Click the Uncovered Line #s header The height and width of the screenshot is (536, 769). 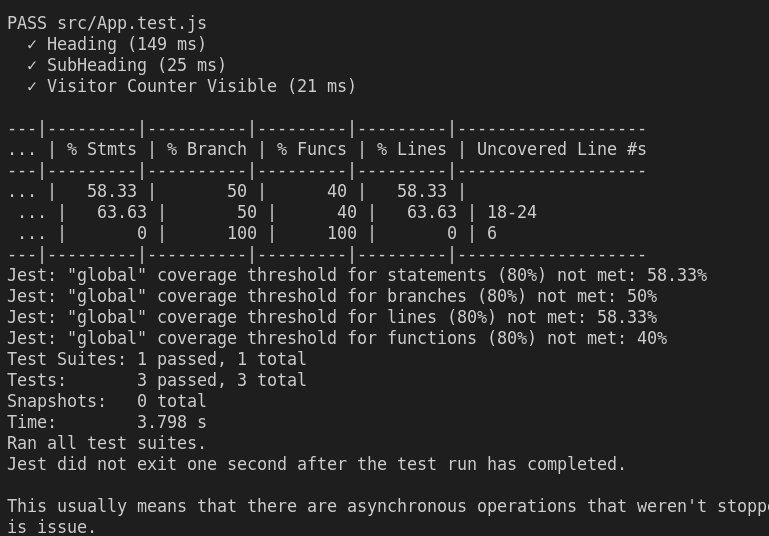562,149
